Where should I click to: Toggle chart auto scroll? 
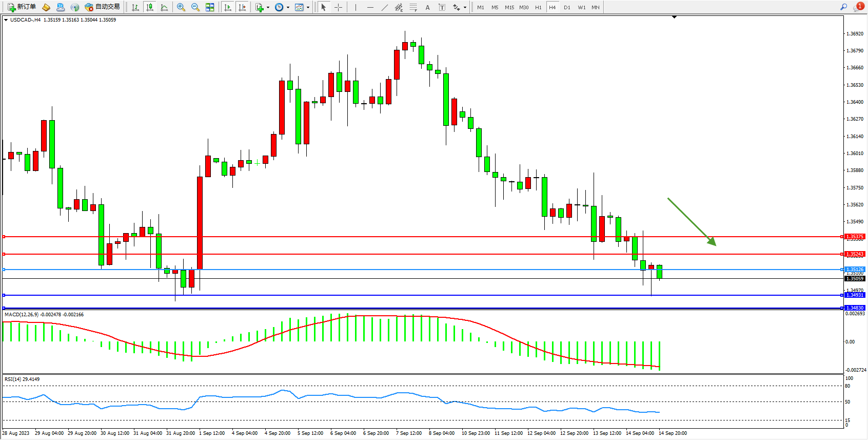[x=228, y=7]
